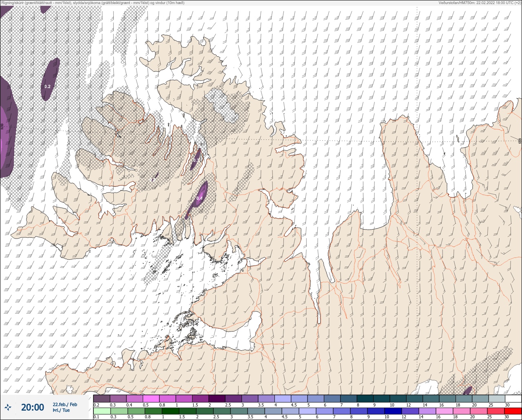Image resolution: width=522 pixels, height=420 pixels.
Task: Pick the medium green swatch above label 0.5, lower legend
Action: 136,411
